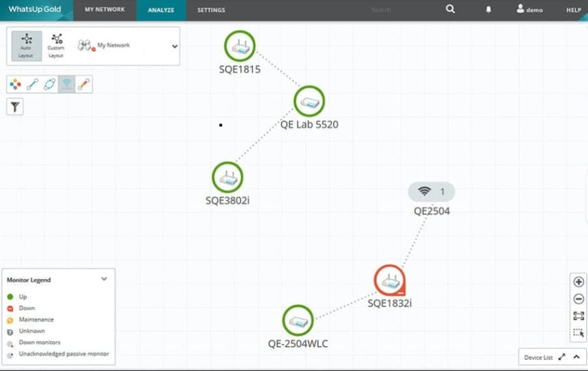588x371 pixels.
Task: Switch to Custom Layout mode
Action: 56,46
